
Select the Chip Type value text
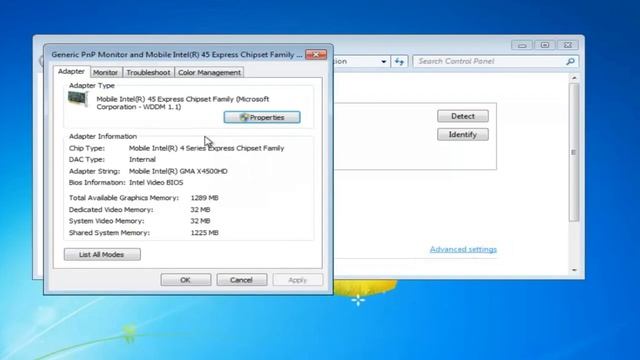coord(207,148)
